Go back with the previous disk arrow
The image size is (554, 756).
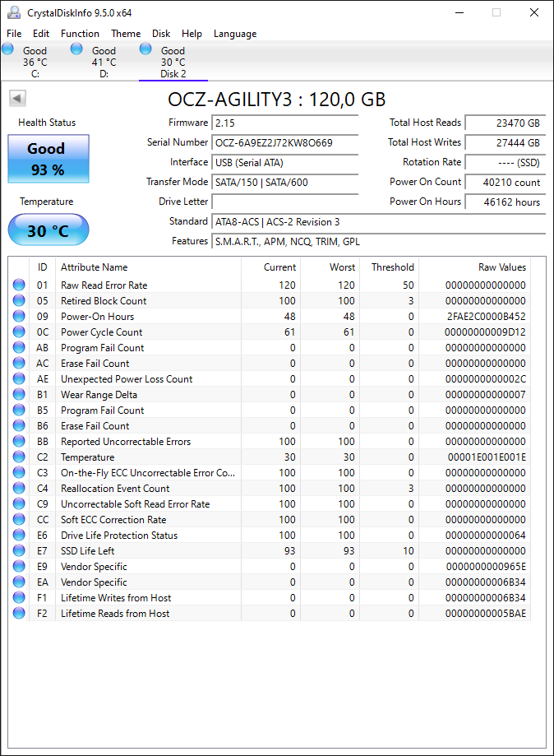(x=17, y=99)
